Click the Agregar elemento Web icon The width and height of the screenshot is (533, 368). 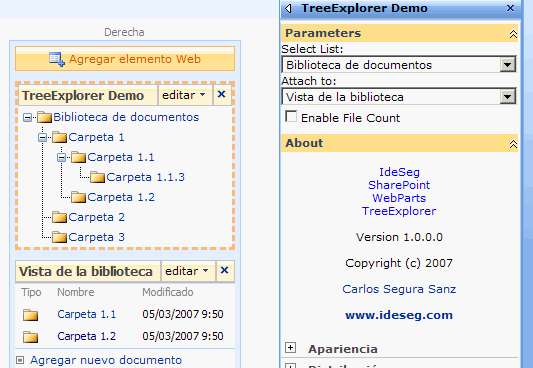[56, 59]
